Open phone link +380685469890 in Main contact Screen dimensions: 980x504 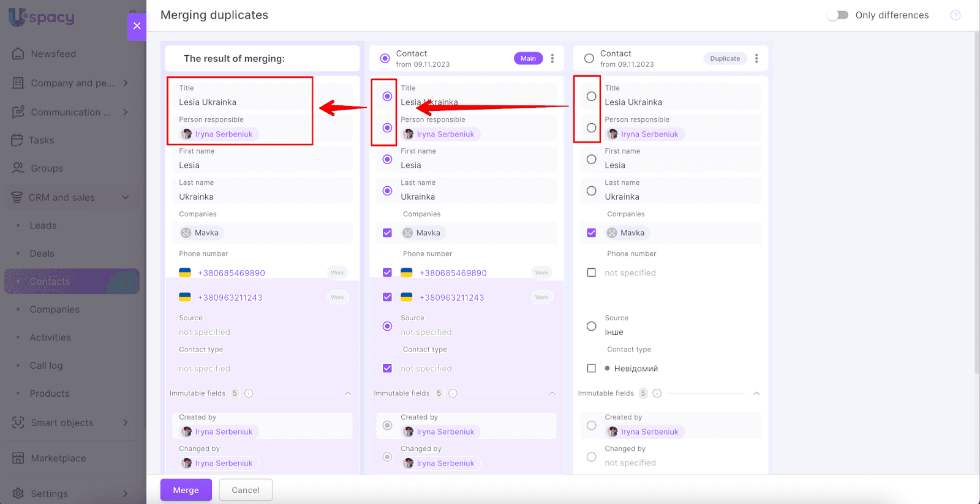click(x=453, y=273)
